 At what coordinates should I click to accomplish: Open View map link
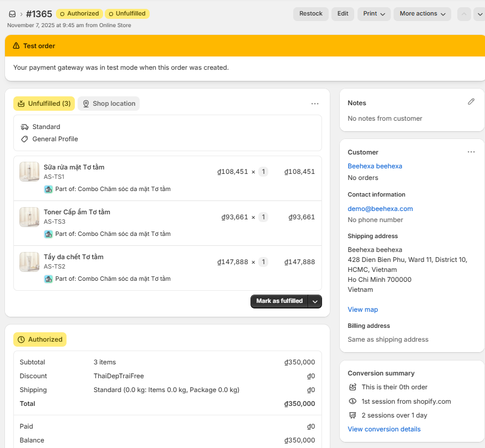pyautogui.click(x=363, y=310)
